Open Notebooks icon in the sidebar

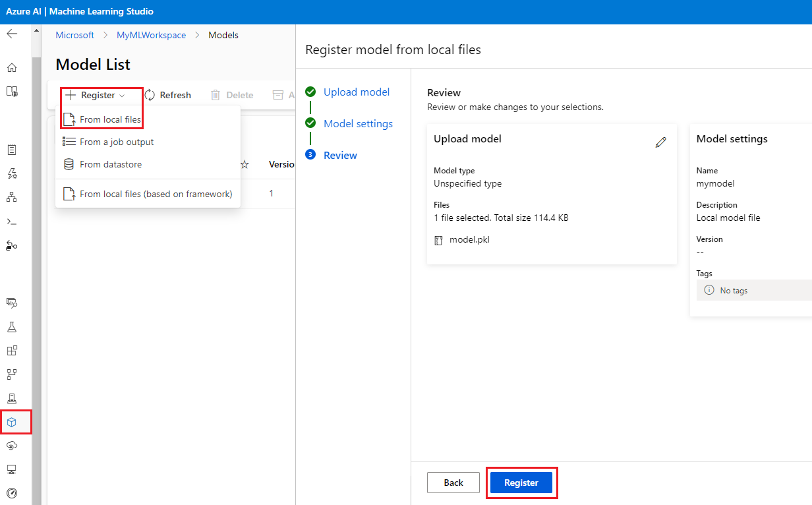tap(12, 150)
